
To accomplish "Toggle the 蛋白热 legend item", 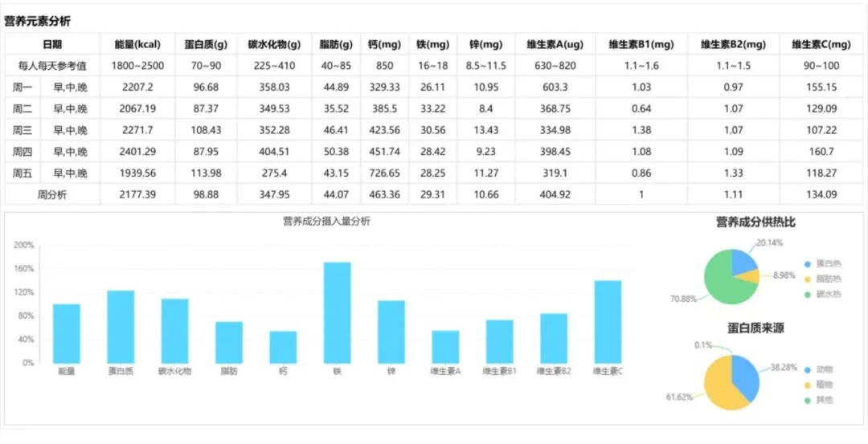I will [x=824, y=263].
